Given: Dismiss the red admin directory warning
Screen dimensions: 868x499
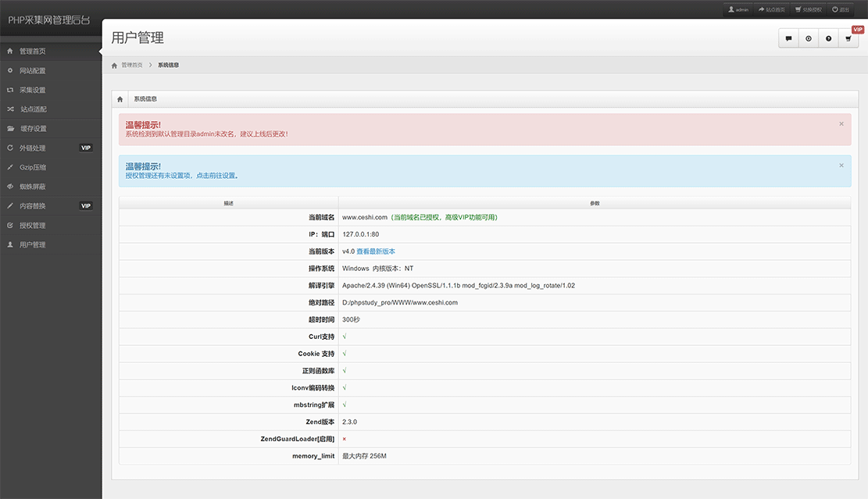Looking at the screenshot, I should 841,123.
